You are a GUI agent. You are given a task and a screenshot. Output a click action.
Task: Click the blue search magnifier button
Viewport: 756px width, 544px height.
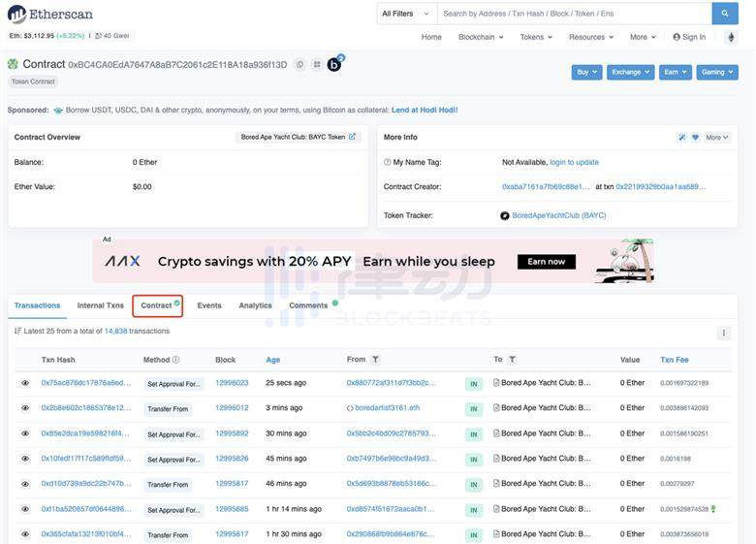coord(725,14)
